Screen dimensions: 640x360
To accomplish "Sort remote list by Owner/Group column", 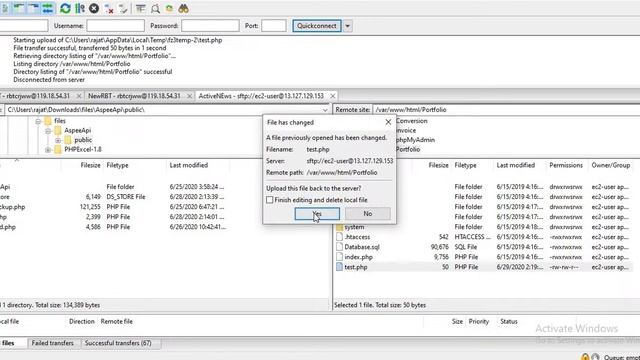I will click(611, 165).
